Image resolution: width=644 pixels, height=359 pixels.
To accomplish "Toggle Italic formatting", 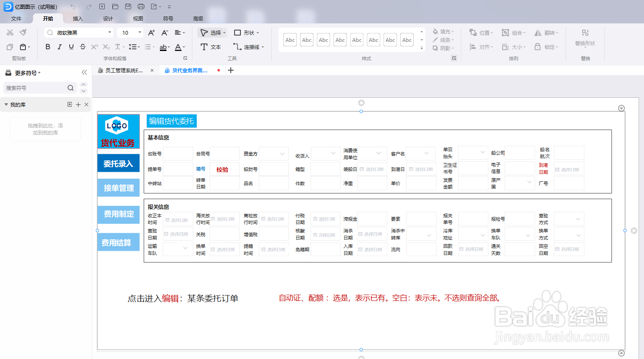I will click(x=60, y=47).
